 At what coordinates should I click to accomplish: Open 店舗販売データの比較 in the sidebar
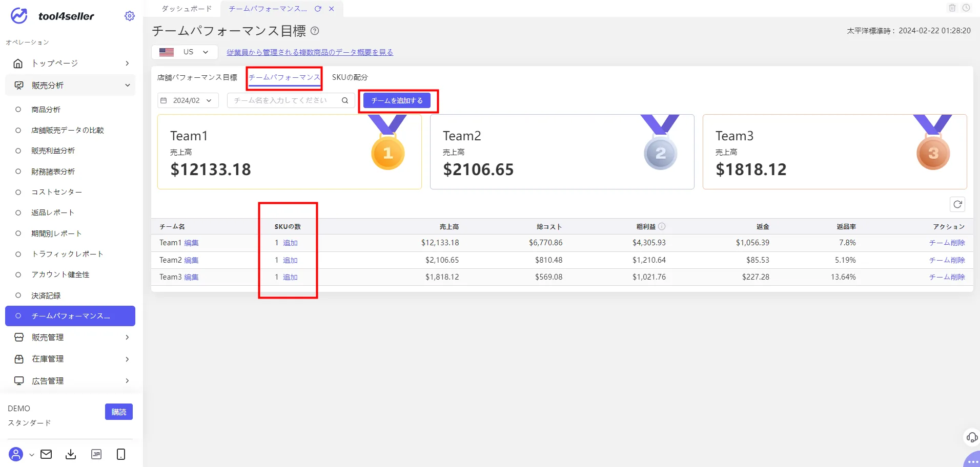(68, 130)
